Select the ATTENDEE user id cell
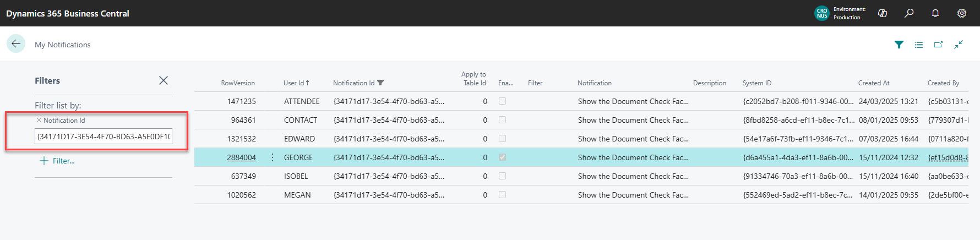 (x=302, y=101)
